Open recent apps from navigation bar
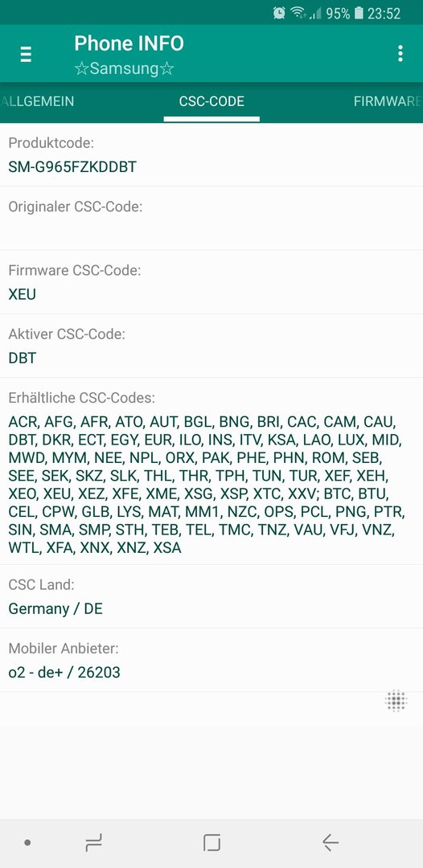423x868 pixels. tap(93, 842)
